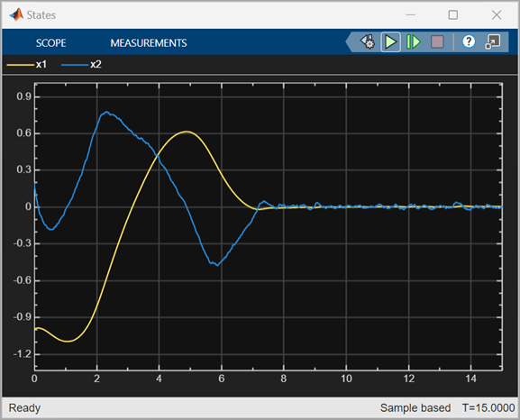Maximize the States scope window
This screenshot has height=420, width=520.
pos(453,14)
